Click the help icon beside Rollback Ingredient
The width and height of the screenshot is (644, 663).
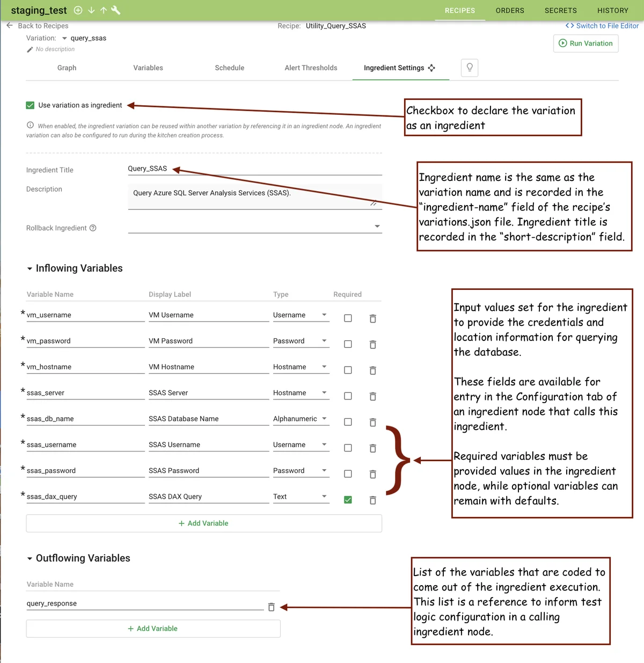coord(93,228)
